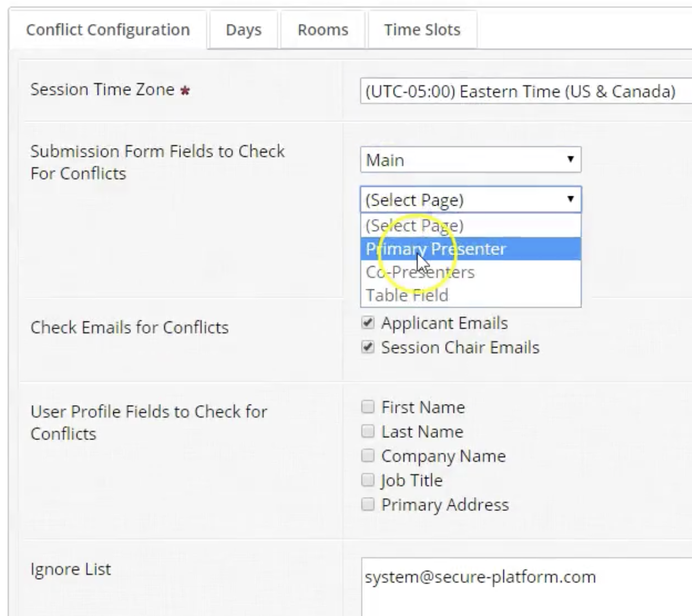Check the Primary Address option
The height and width of the screenshot is (616, 692).
tap(368, 504)
